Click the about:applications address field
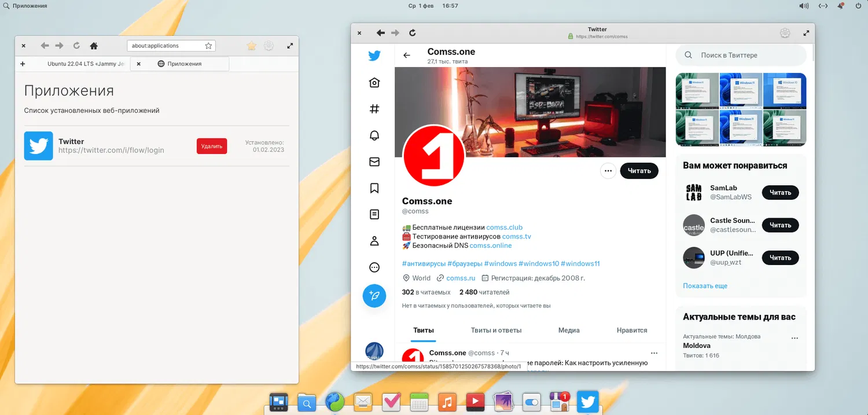This screenshot has height=415, width=868. (x=171, y=46)
